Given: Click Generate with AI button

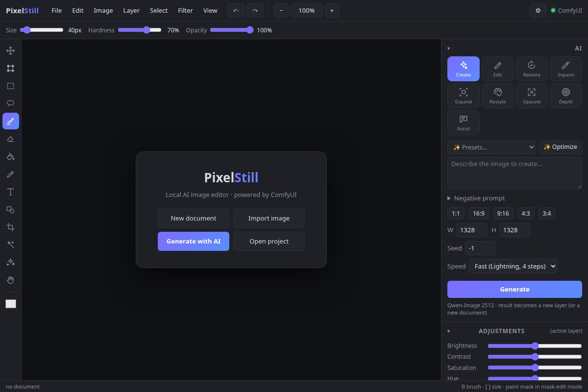Looking at the screenshot, I should coord(194,241).
